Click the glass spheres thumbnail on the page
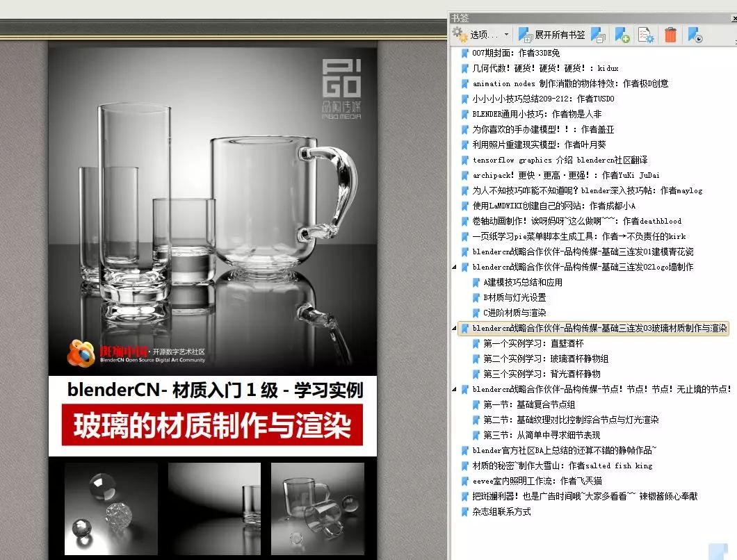The width and height of the screenshot is (737, 560). point(111,509)
